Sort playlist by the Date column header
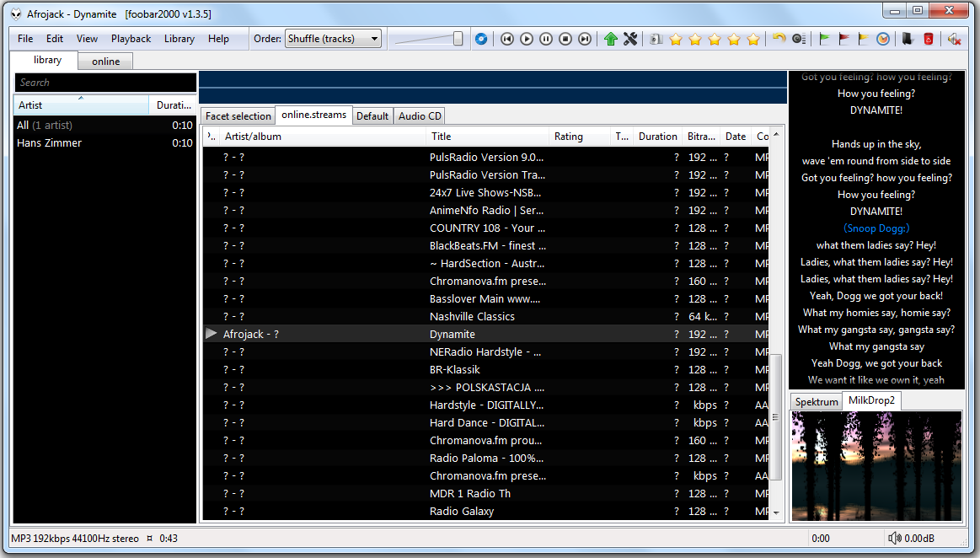Image resolution: width=980 pixels, height=558 pixels. (736, 137)
